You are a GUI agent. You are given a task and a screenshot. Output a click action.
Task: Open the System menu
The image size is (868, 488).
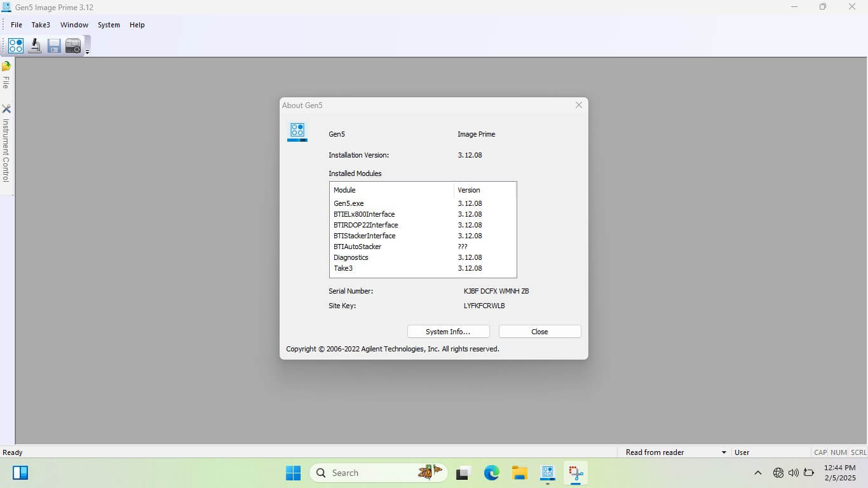(x=109, y=25)
